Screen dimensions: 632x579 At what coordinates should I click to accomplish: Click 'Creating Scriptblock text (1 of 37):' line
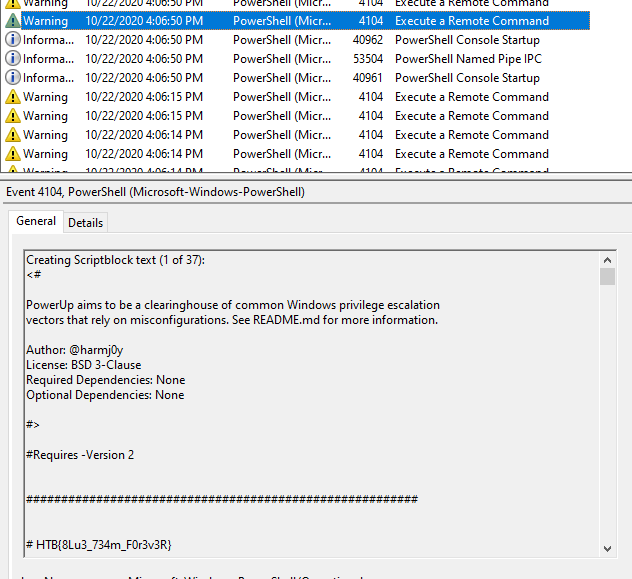(x=115, y=260)
